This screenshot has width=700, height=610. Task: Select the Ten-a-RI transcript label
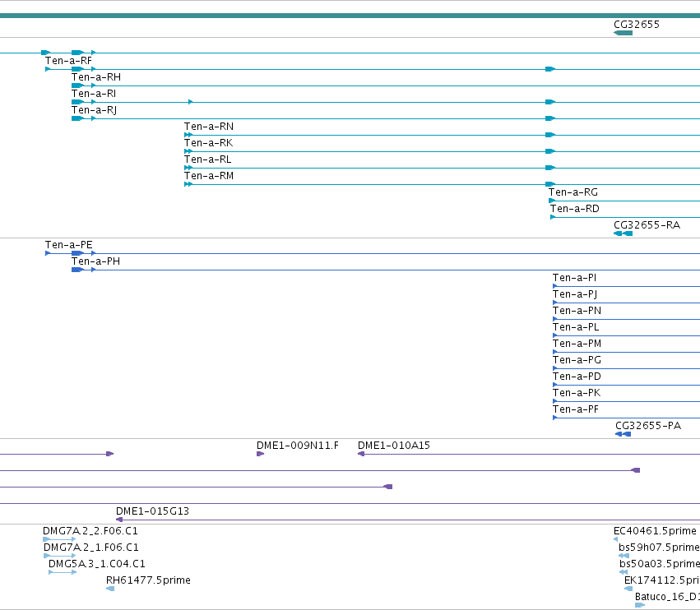(x=94, y=94)
